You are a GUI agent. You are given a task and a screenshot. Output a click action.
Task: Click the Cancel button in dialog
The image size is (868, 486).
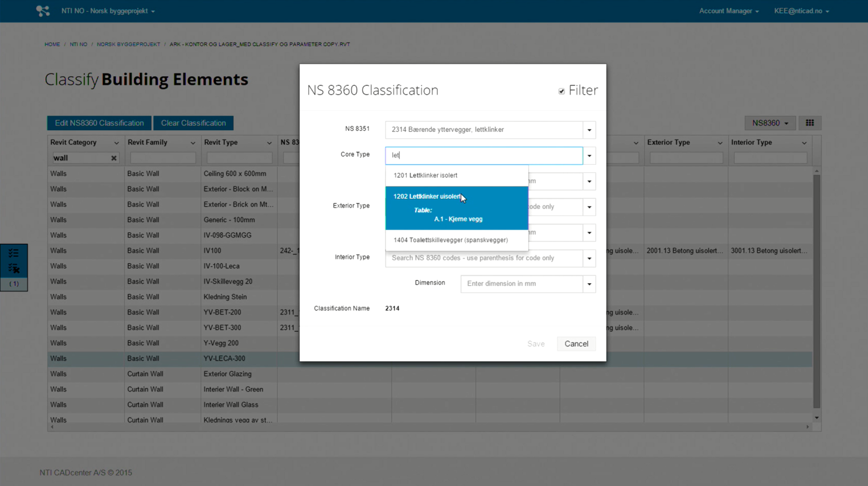click(576, 344)
